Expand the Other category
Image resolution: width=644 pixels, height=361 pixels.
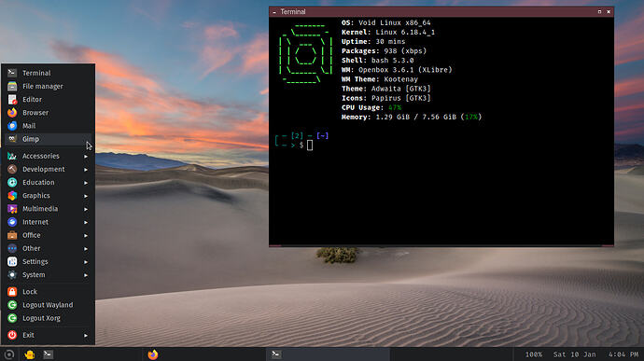tap(48, 248)
